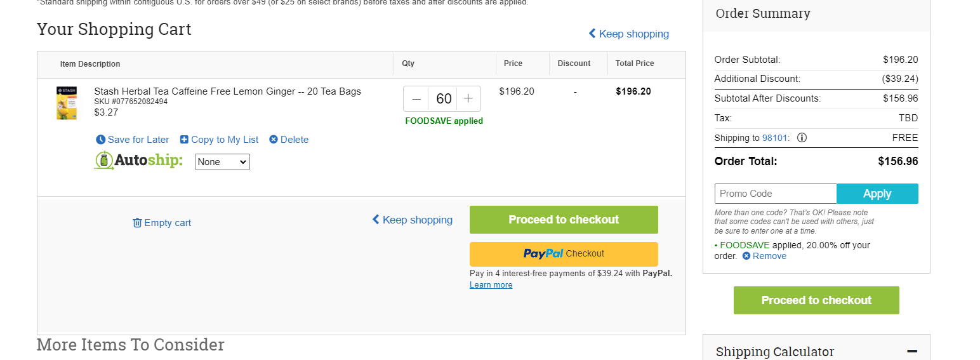
Task: Click the Delete item x icon
Action: 274,140
